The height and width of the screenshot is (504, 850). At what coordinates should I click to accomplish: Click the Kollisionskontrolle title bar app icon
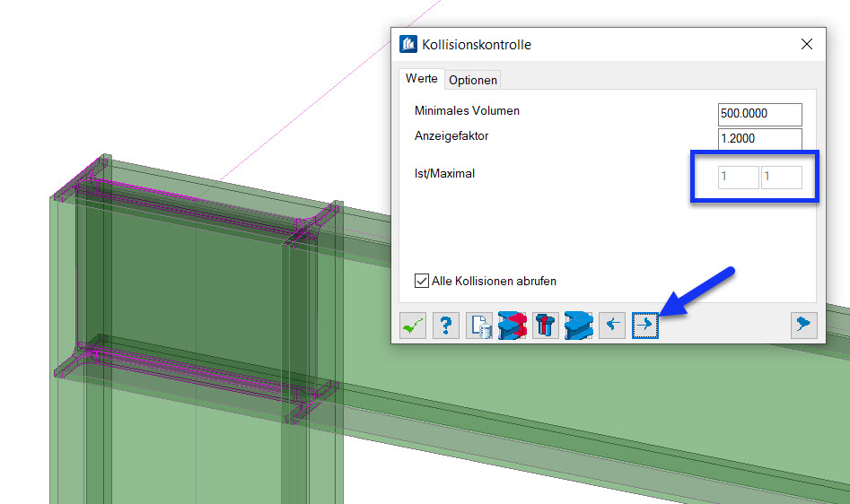tap(408, 44)
